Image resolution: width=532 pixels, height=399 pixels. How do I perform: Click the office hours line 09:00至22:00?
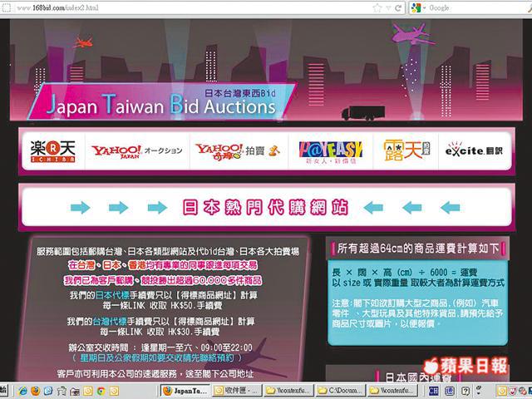click(160, 347)
